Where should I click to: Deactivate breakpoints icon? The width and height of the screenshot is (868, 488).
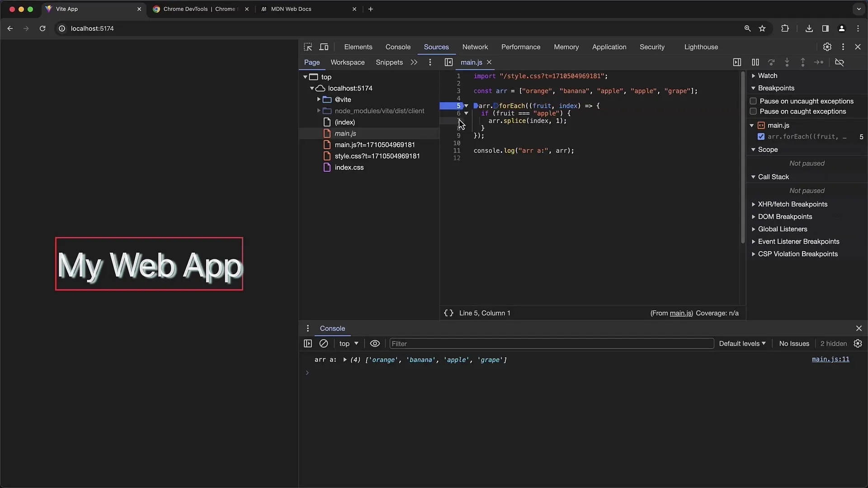pyautogui.click(x=840, y=62)
